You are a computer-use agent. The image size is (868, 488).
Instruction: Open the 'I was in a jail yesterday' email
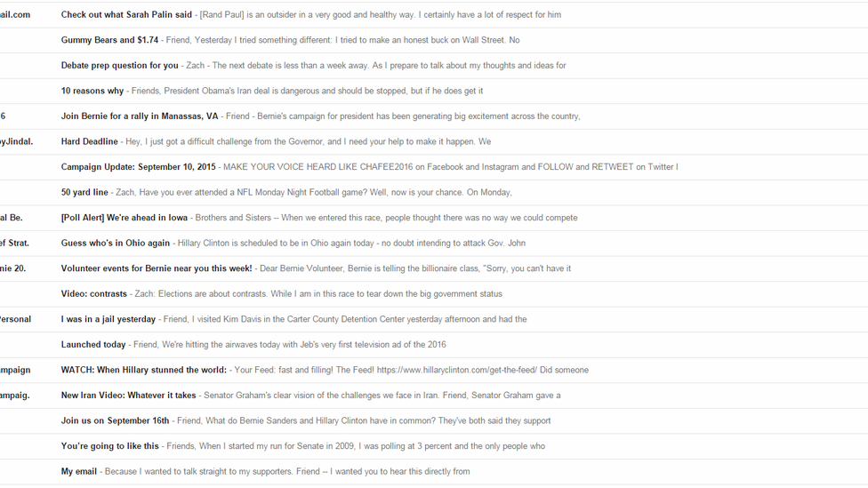point(434,320)
